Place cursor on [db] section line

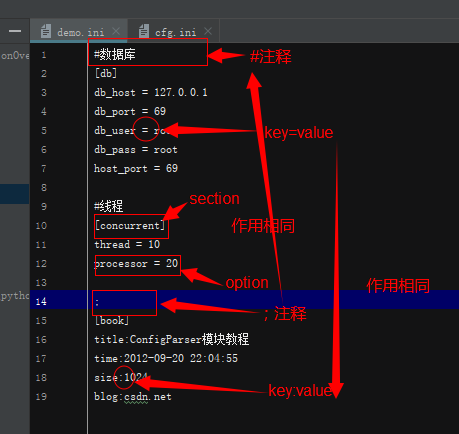click(x=106, y=73)
